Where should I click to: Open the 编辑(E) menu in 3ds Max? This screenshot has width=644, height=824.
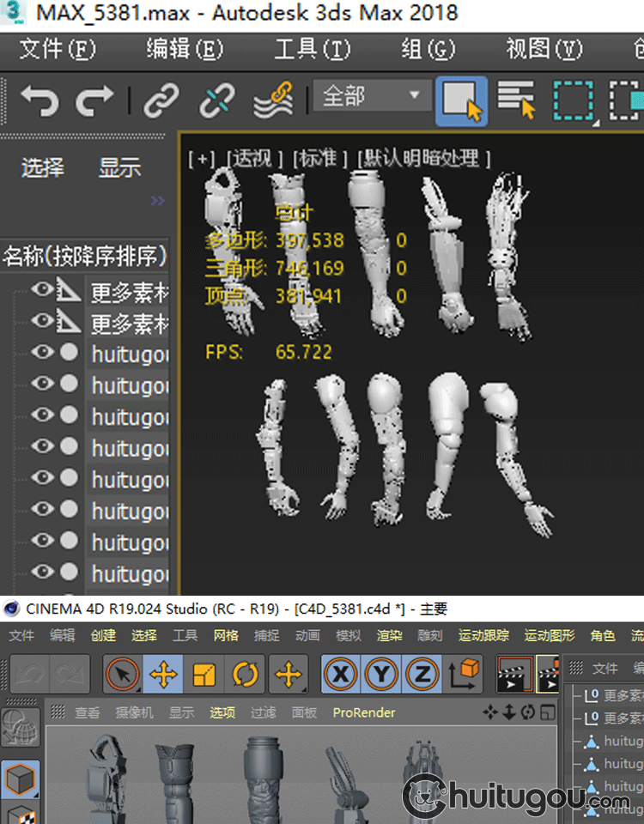[x=185, y=50]
